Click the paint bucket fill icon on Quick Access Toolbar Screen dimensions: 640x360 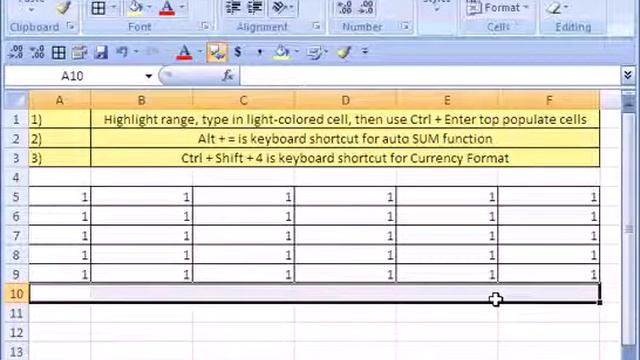[281, 52]
